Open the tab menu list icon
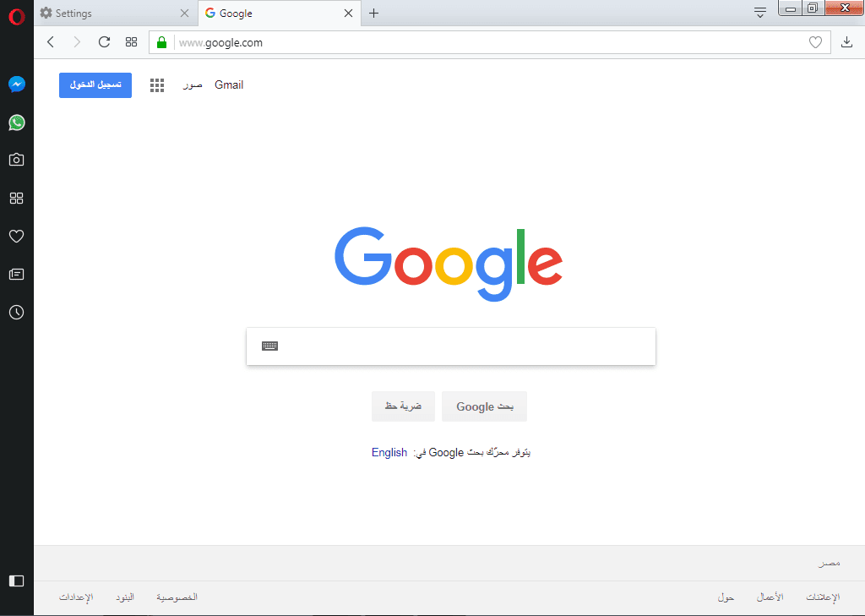 click(760, 13)
